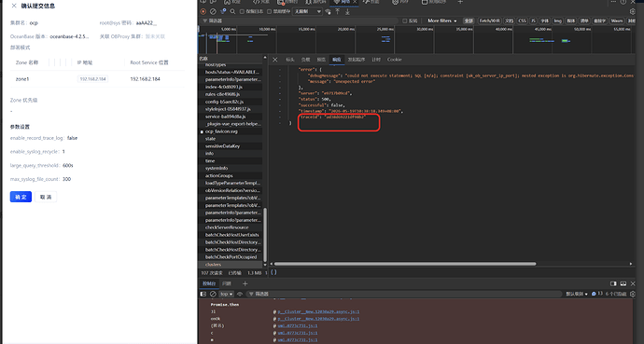Click the live expression eye icon
This screenshot has width=644, height=344.
tap(240, 294)
